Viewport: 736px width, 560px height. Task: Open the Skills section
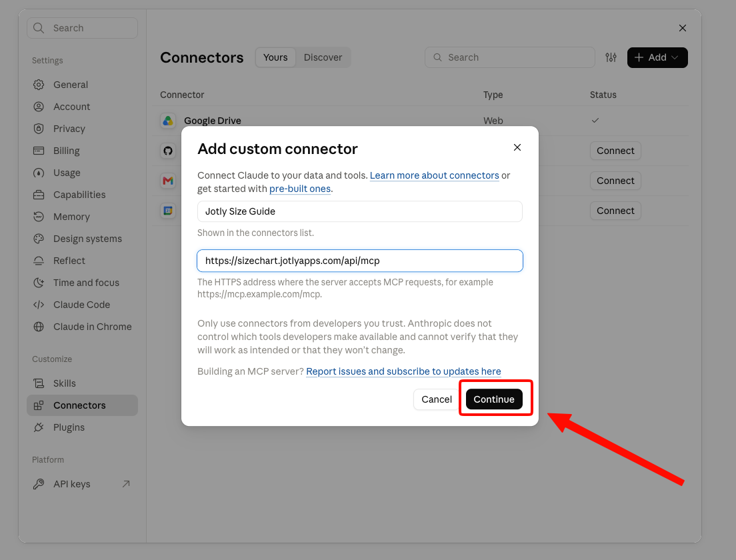pos(82,383)
